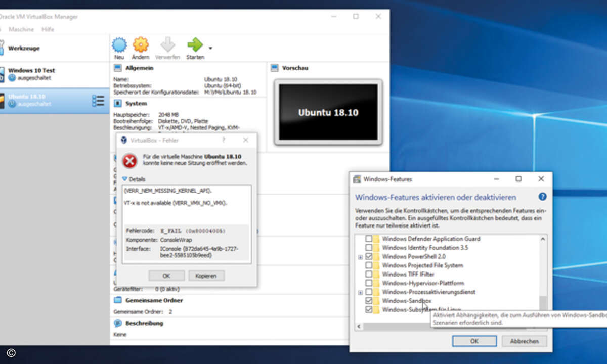607x364 pixels.
Task: Expand the Windows-Prozessaktivierungsdienst node
Action: 360,292
